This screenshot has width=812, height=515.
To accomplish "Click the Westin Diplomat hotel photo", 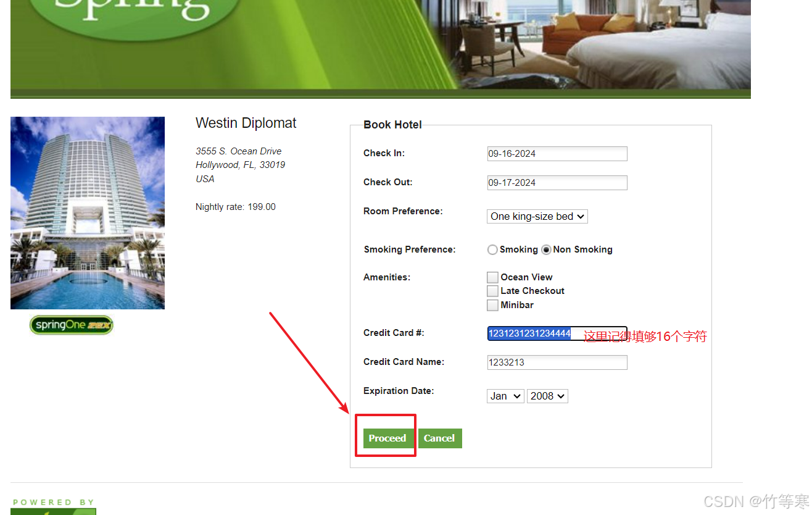I will (x=88, y=213).
